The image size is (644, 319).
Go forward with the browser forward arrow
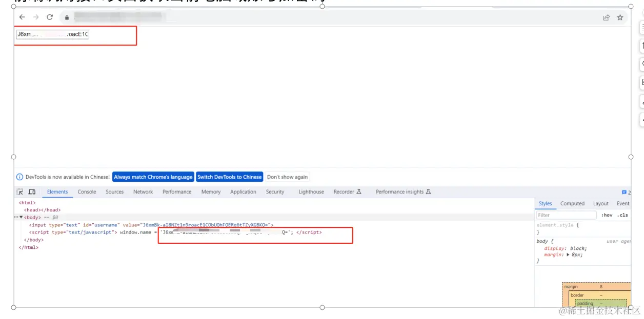(x=36, y=17)
